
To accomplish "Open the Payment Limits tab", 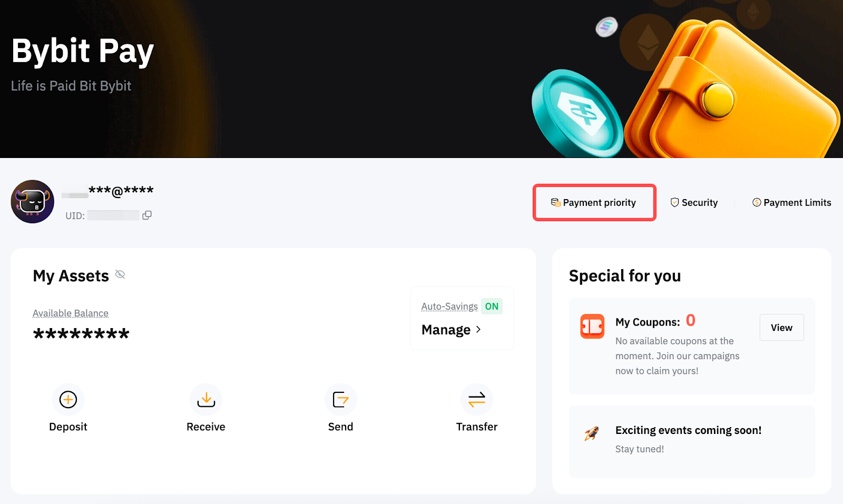I will pos(791,202).
